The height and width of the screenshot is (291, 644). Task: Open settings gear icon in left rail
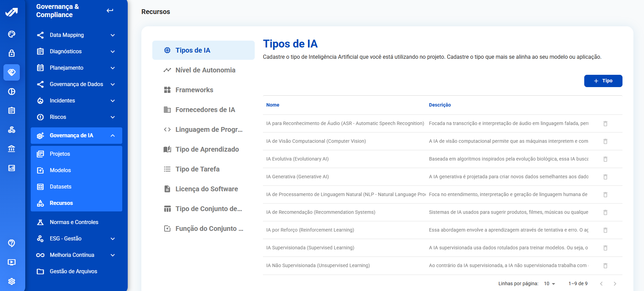click(x=12, y=281)
